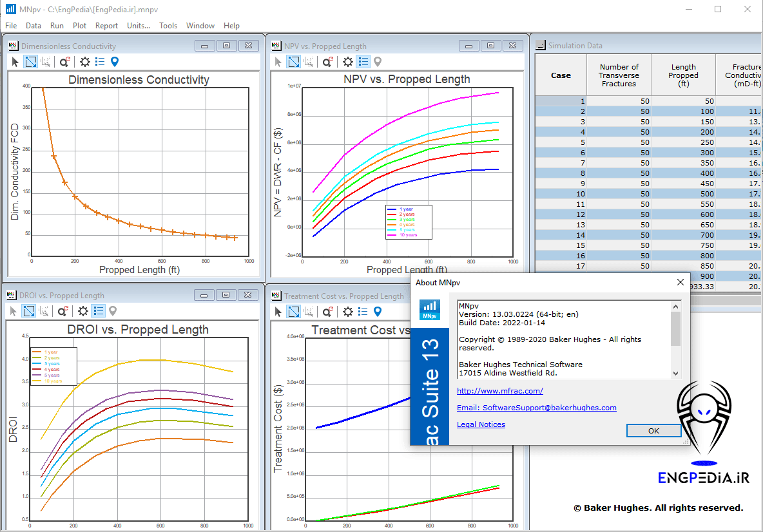
Task: Maximize the Dimensionless Conductivity child window
Action: [x=226, y=46]
